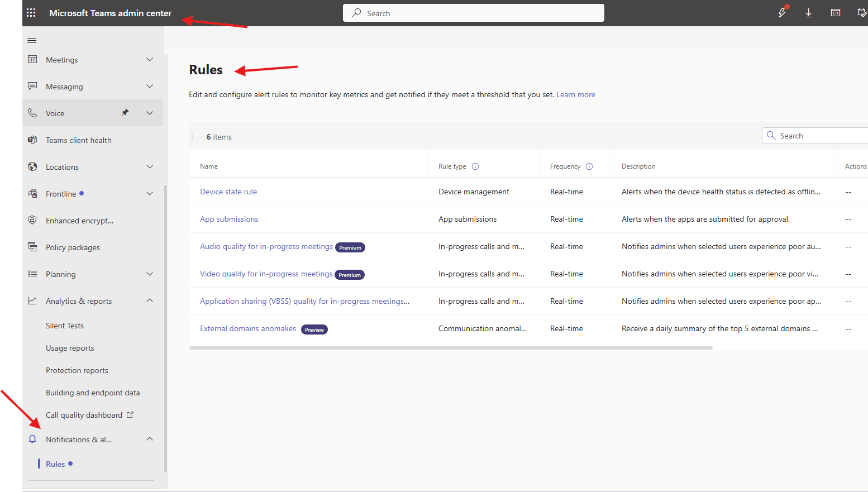Open the app launcher waffle icon
868x492 pixels.
pos(31,13)
